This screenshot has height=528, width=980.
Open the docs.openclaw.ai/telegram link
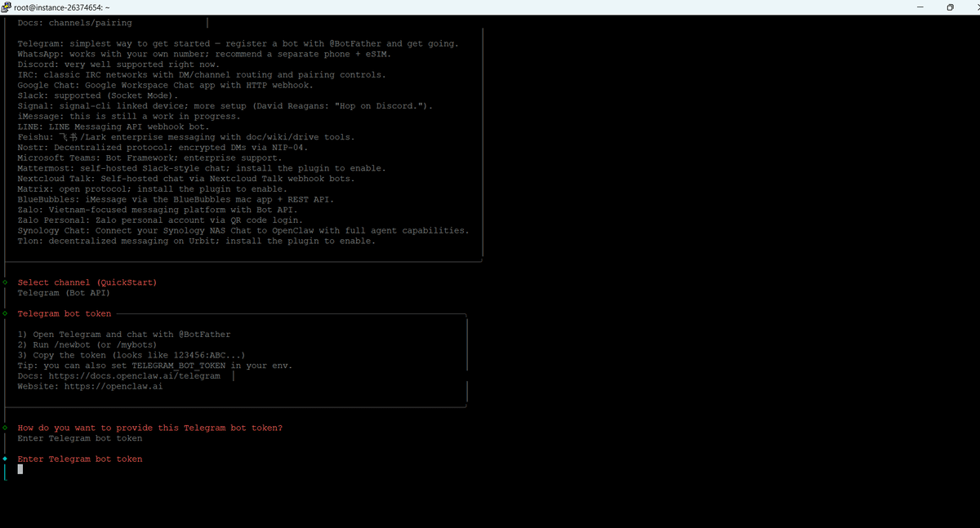[134, 376]
